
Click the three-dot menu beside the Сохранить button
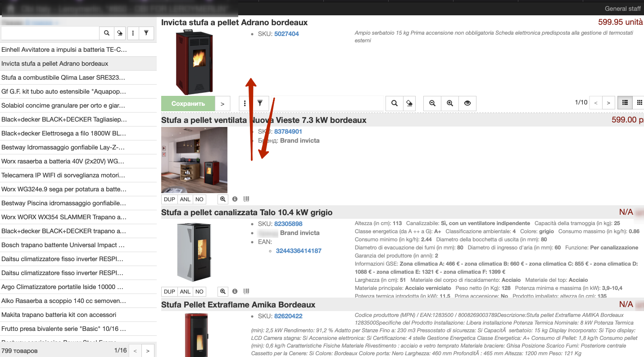[x=245, y=103]
